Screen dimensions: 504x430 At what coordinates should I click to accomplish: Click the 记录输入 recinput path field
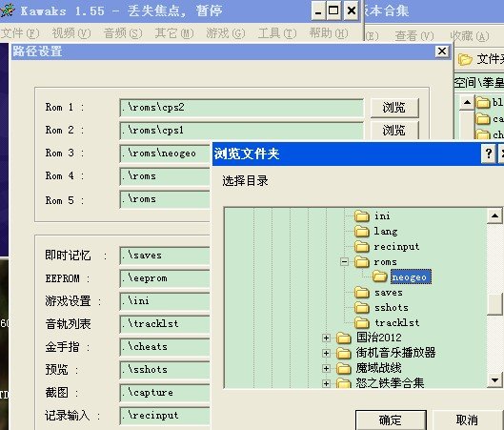point(165,415)
